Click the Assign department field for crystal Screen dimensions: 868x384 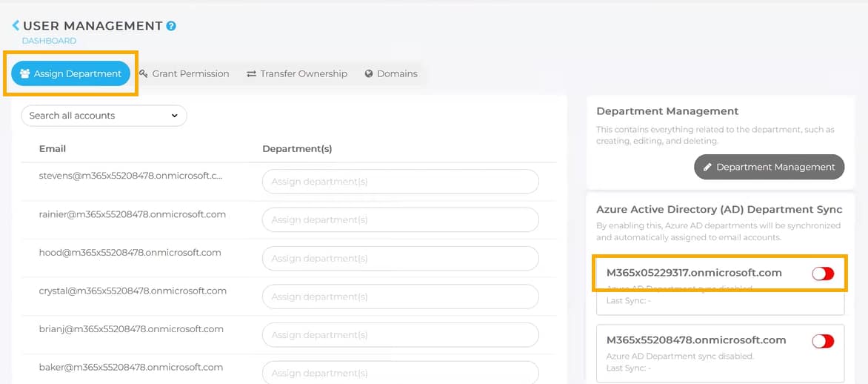[400, 297]
